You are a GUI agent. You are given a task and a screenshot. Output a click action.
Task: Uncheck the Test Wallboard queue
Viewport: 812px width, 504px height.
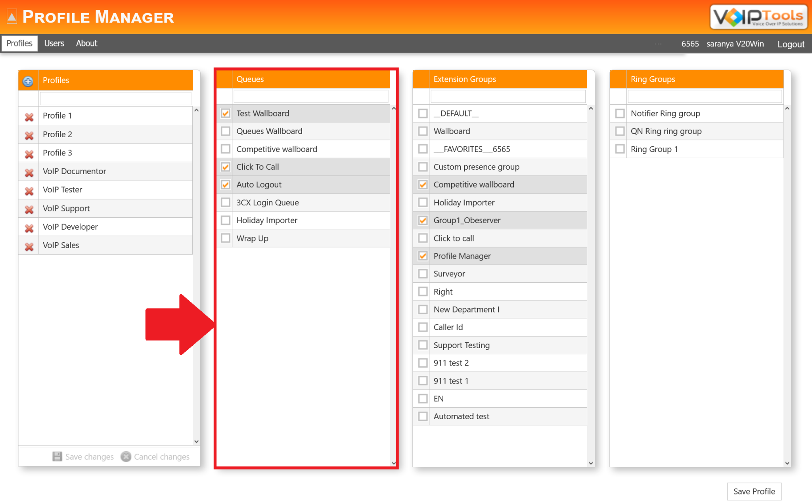225,113
